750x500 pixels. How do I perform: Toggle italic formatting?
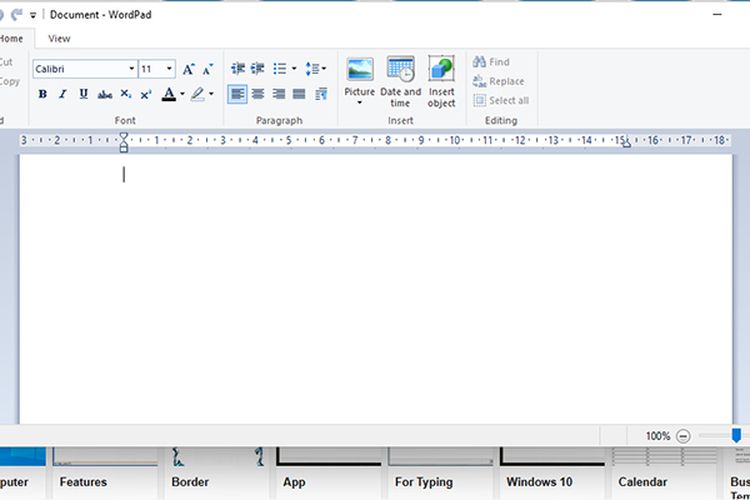tap(63, 94)
